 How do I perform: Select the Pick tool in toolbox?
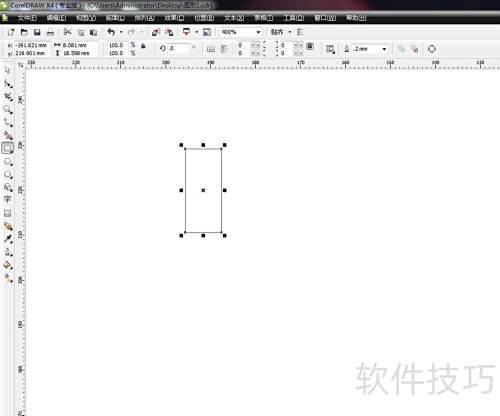click(x=7, y=70)
